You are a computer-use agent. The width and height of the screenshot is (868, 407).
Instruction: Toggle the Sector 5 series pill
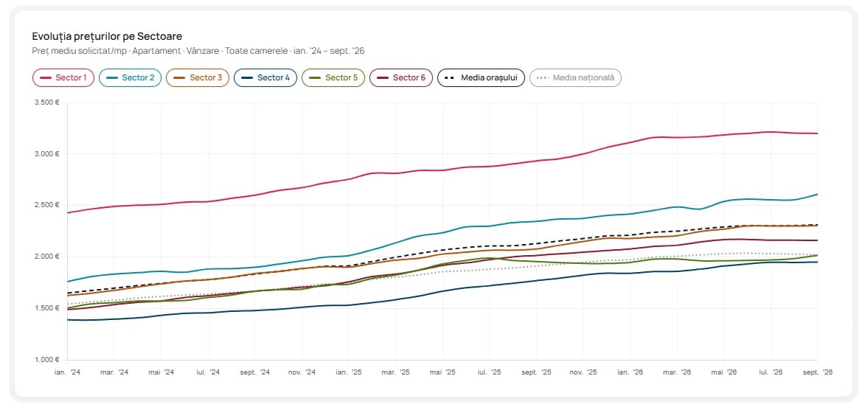click(333, 77)
